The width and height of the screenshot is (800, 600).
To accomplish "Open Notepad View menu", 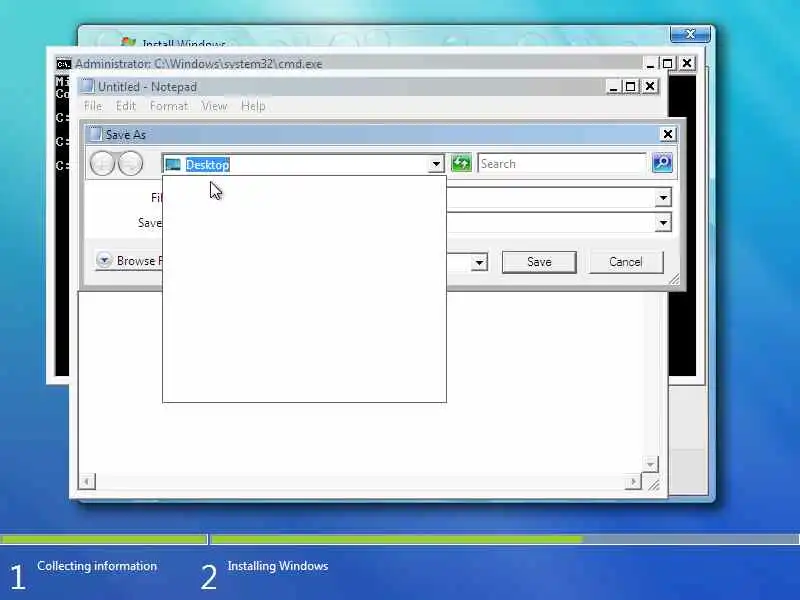I will click(214, 106).
